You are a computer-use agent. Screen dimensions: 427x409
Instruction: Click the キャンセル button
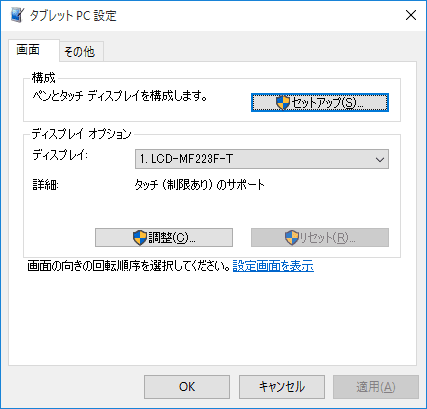[282, 387]
